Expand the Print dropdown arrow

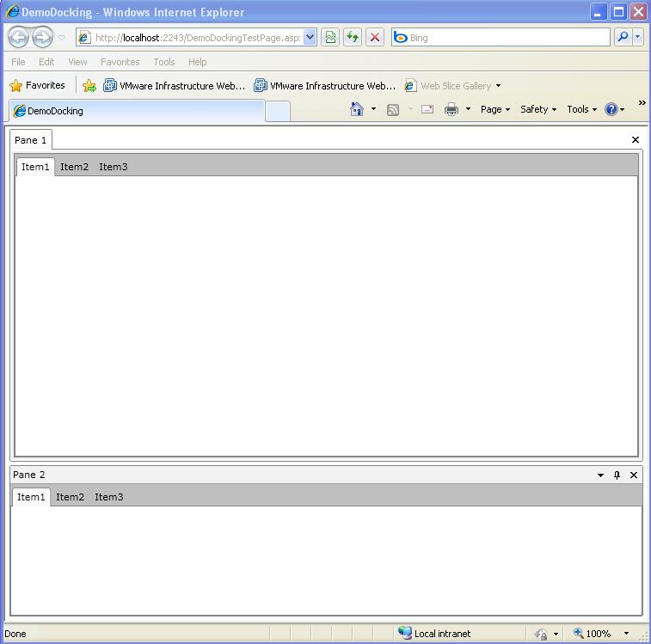click(468, 109)
